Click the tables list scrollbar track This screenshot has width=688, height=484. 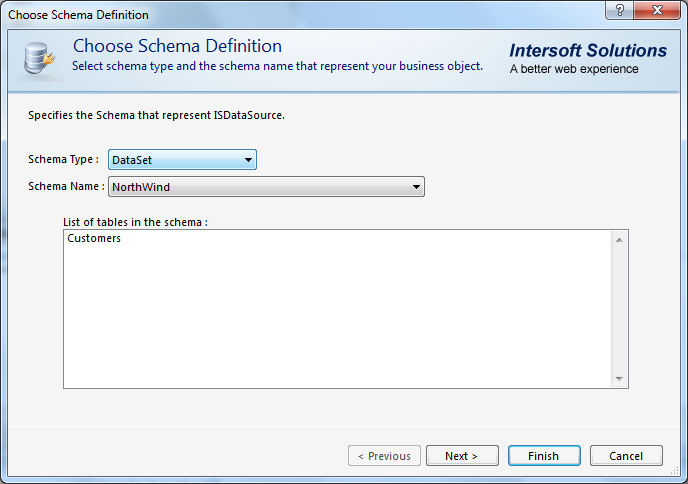620,310
